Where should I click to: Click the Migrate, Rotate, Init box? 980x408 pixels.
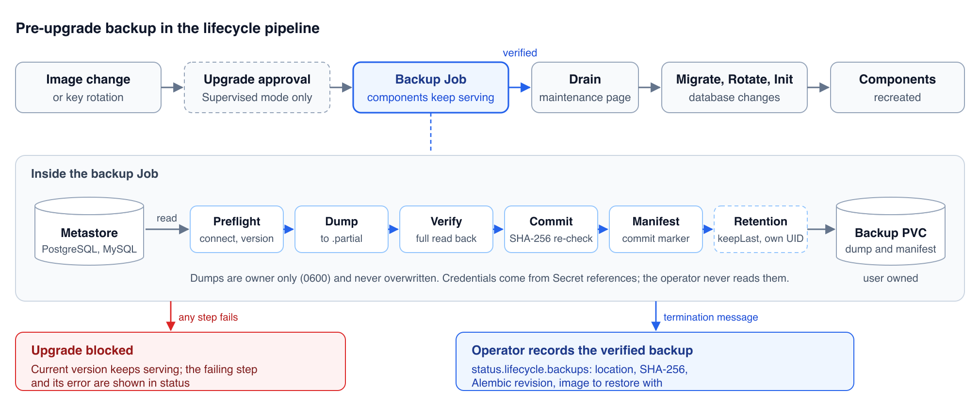click(x=735, y=87)
